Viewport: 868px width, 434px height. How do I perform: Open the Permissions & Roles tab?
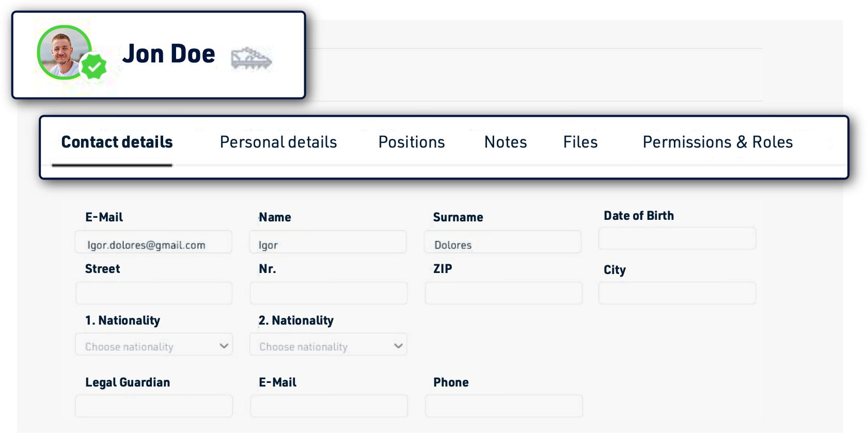(717, 142)
